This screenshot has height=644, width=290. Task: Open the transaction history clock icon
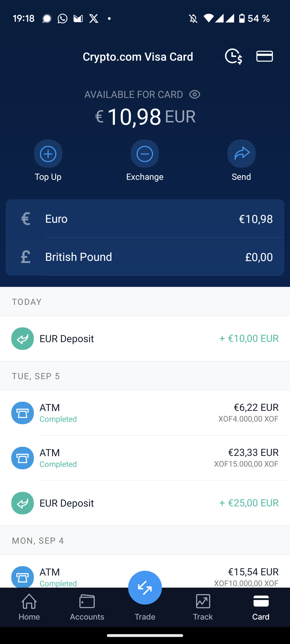[233, 56]
